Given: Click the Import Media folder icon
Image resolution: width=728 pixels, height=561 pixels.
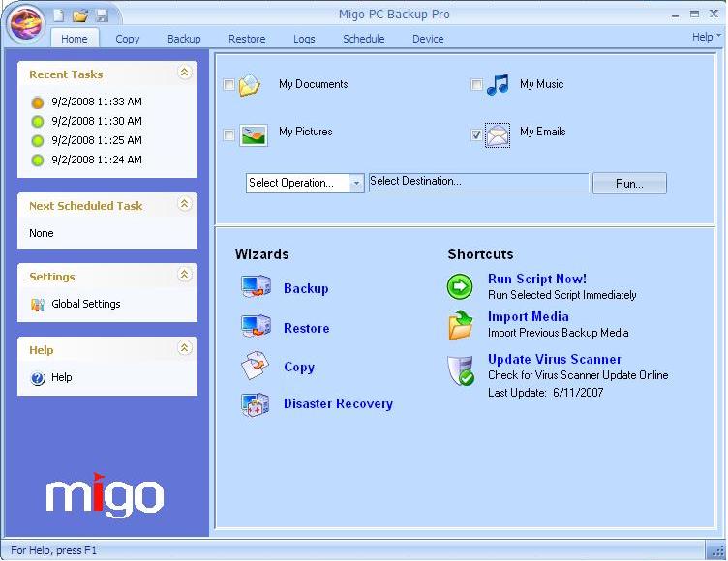Looking at the screenshot, I should 461,325.
